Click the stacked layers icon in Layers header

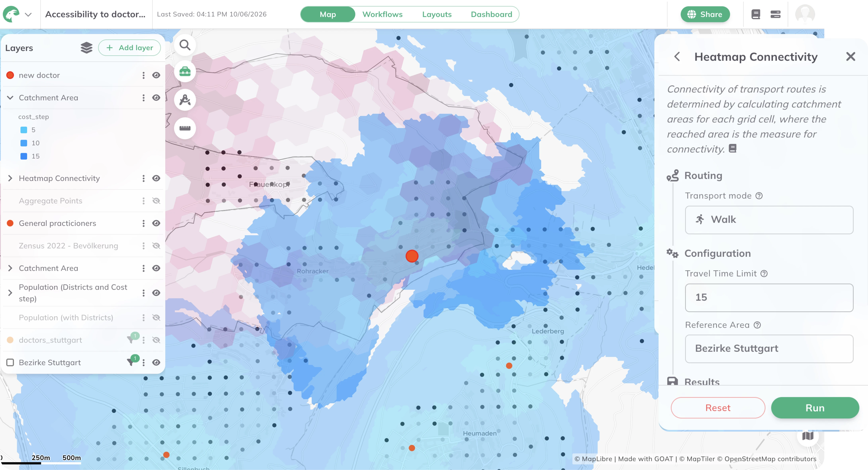tap(86, 48)
